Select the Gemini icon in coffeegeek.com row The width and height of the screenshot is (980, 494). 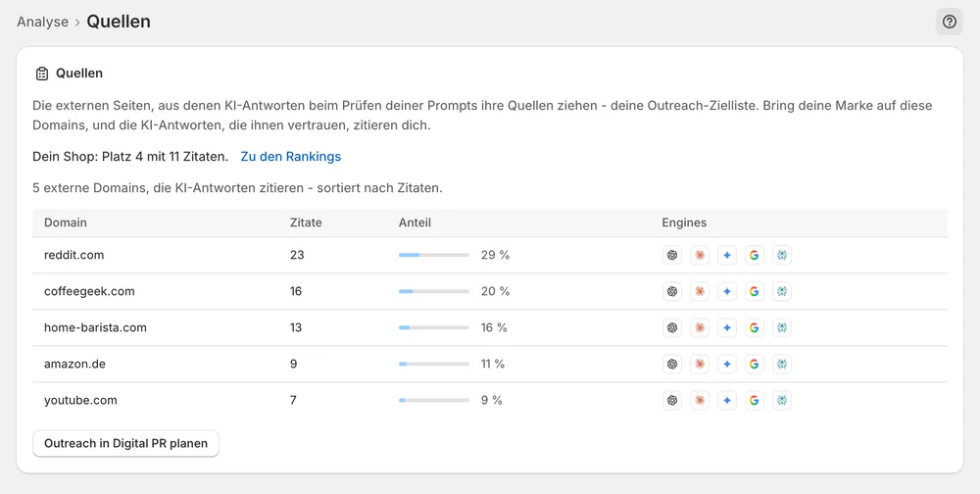coord(727,291)
